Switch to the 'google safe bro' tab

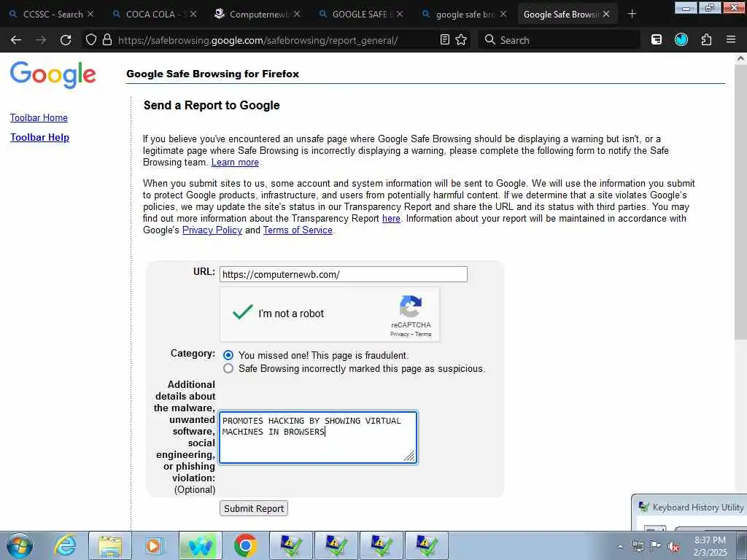pos(464,15)
